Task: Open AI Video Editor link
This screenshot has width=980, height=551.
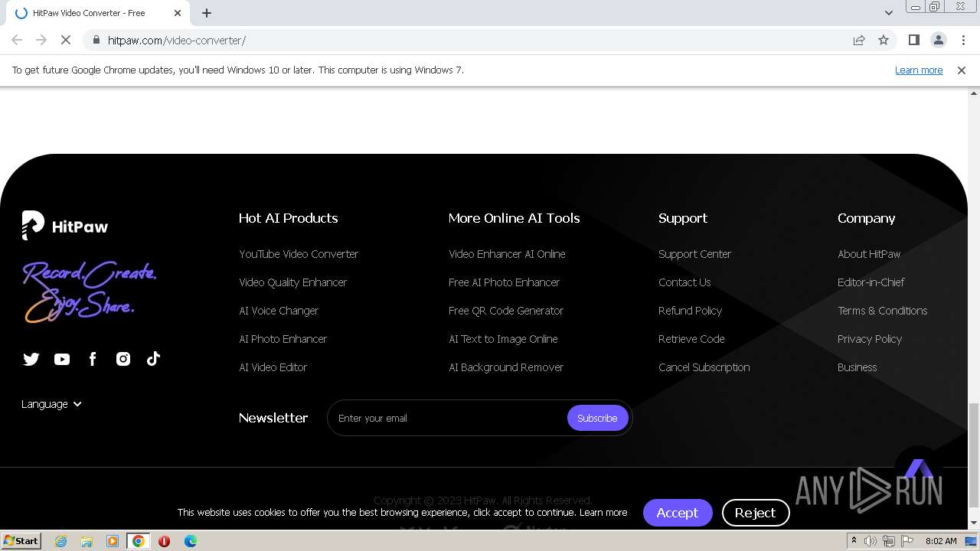Action: (x=273, y=367)
